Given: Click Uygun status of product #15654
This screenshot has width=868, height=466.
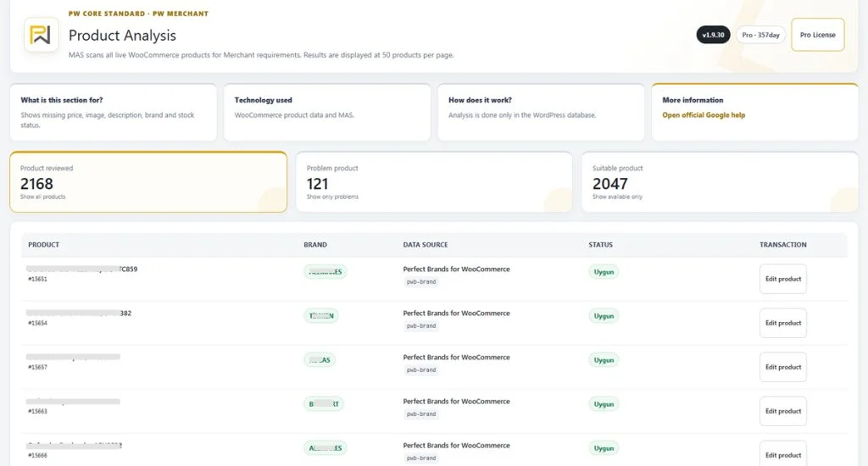Looking at the screenshot, I should (604, 316).
